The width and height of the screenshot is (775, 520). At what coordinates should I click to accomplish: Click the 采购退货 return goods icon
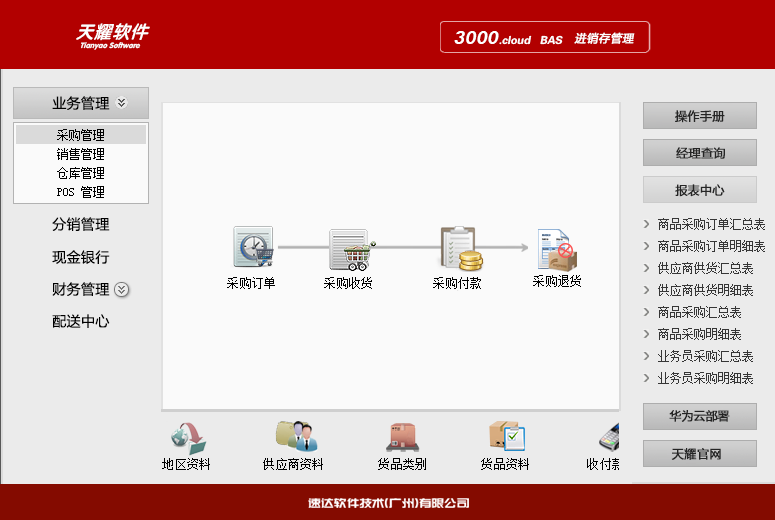point(557,249)
